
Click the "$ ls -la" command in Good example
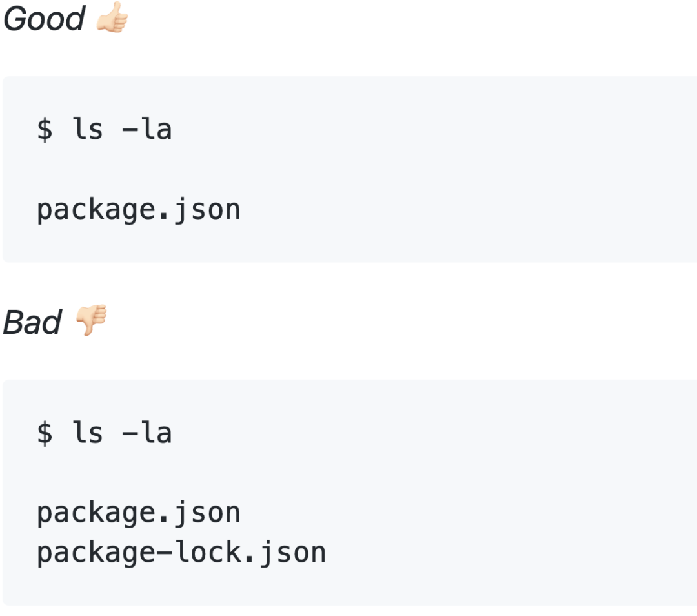click(105, 129)
